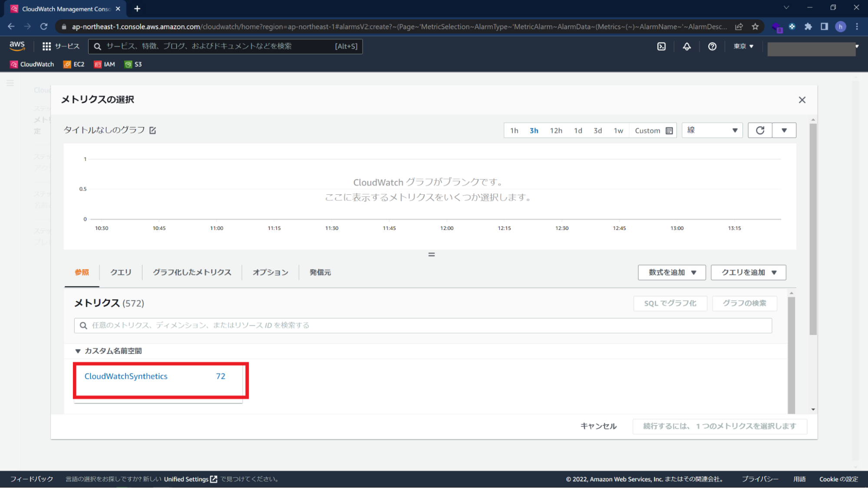Open browser extensions puzzle icon

[x=808, y=26]
